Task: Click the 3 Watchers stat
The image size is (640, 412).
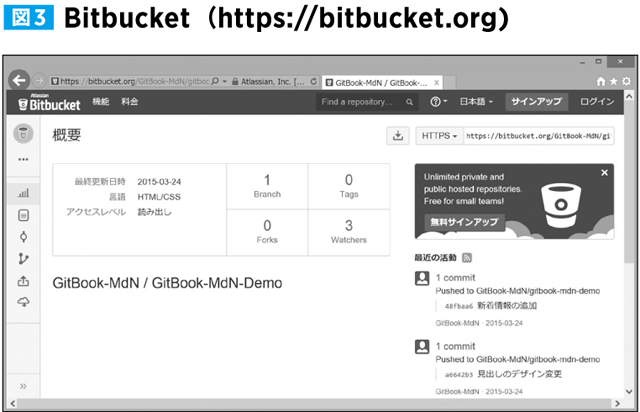Action: [x=349, y=232]
